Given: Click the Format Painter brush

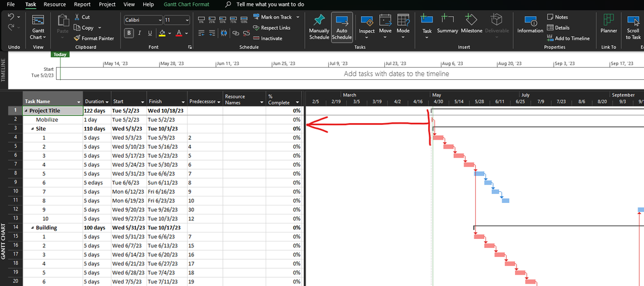Looking at the screenshot, I should pos(77,38).
